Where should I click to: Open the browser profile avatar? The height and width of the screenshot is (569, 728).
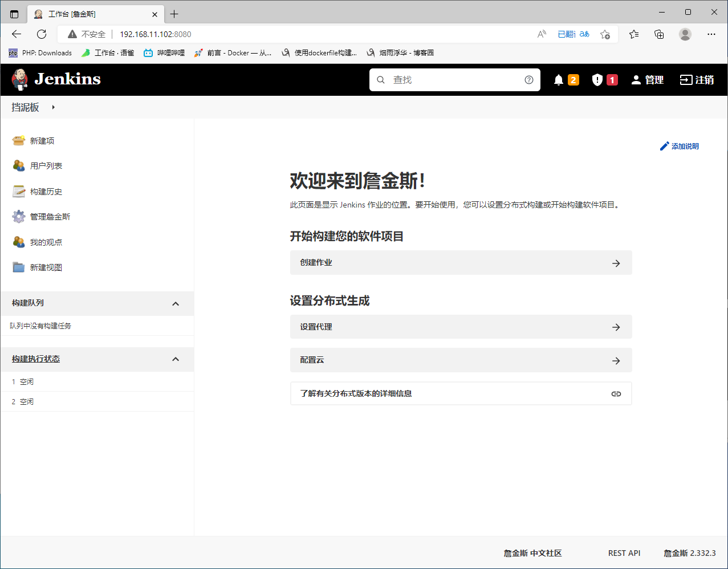(x=685, y=34)
